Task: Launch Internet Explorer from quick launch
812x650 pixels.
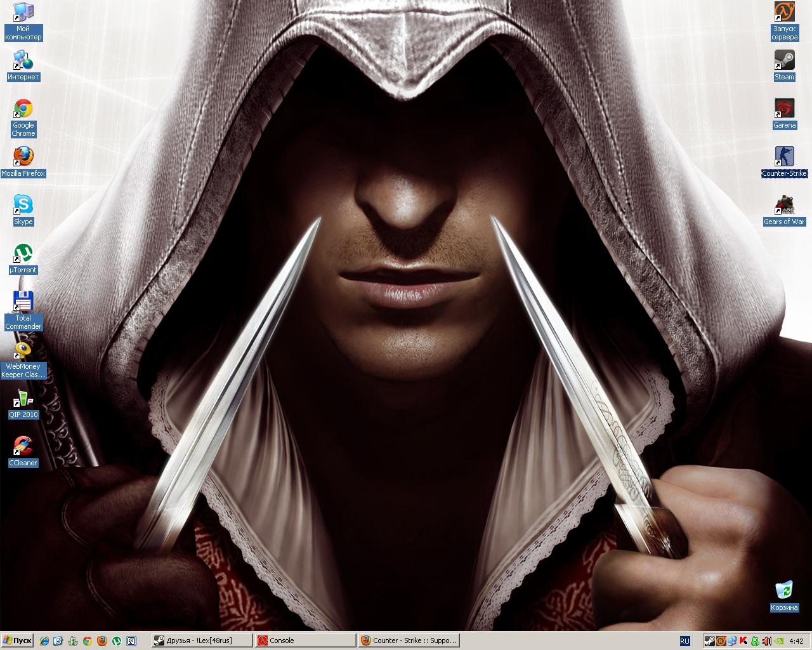Action: point(44,641)
